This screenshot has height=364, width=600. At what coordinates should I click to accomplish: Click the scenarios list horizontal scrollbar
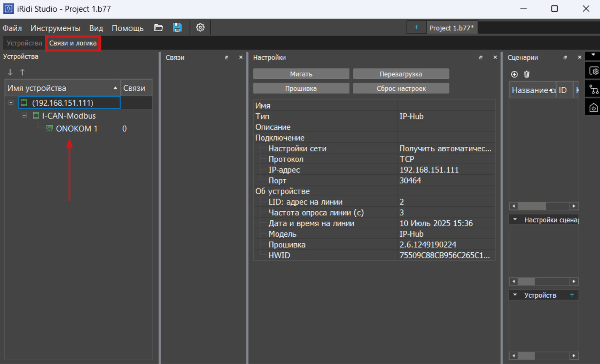pos(544,206)
